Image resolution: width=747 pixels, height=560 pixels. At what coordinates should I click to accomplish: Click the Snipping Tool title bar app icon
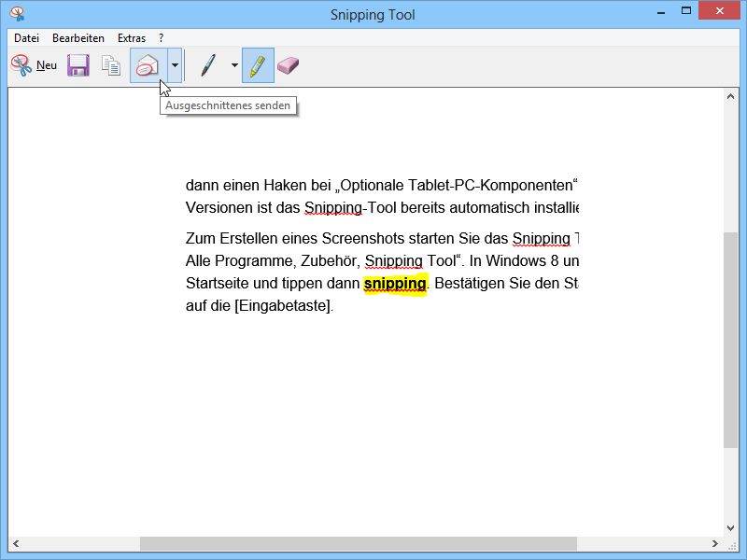pos(17,14)
